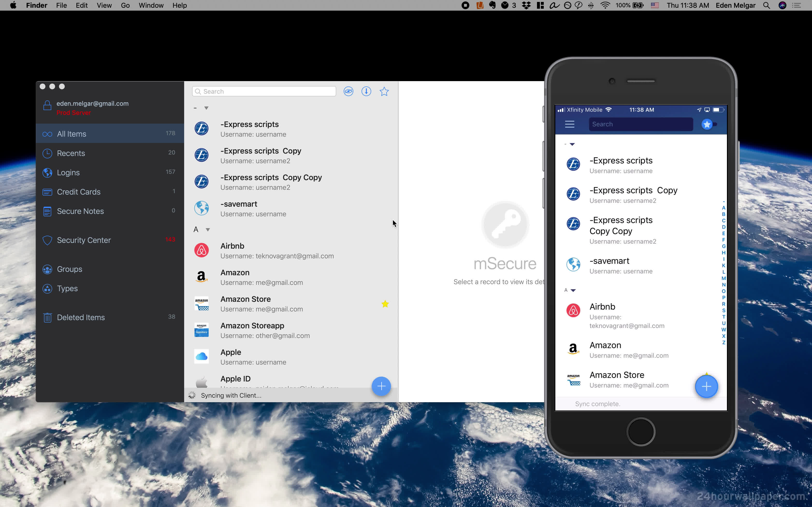Collapse the A section on phone

(x=573, y=290)
